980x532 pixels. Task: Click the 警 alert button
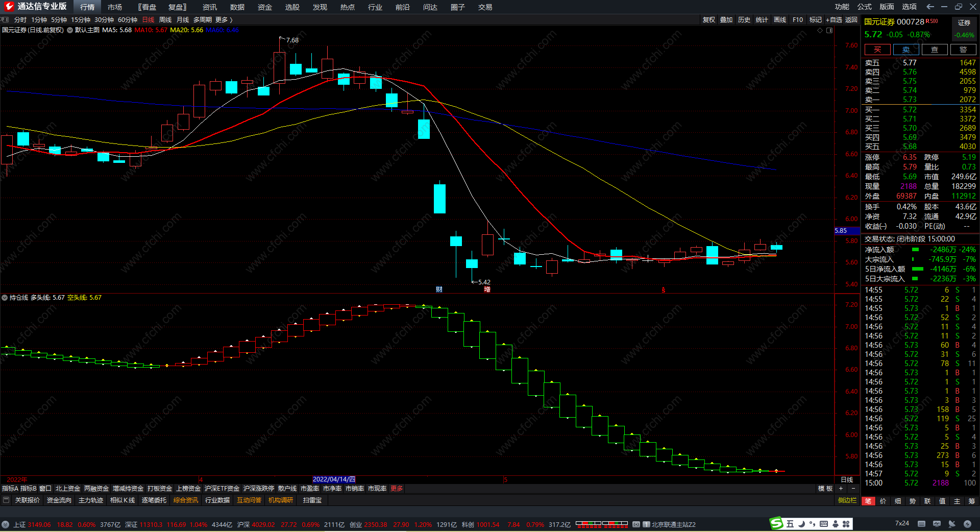[963, 50]
